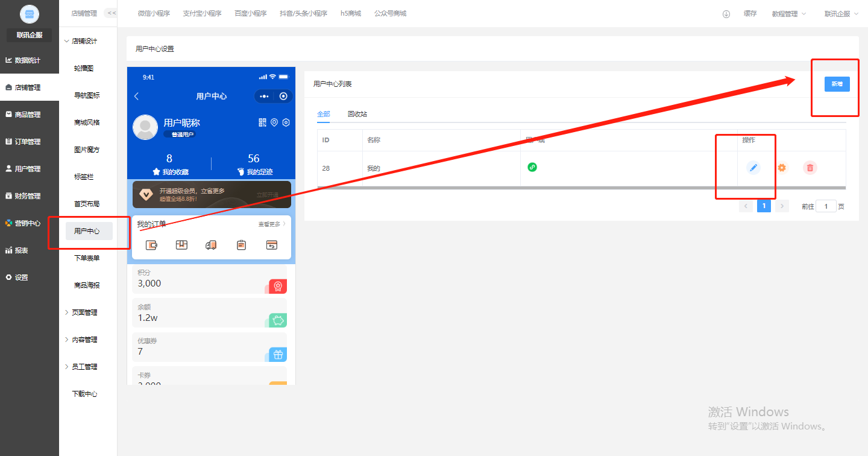Image resolution: width=868 pixels, height=456 pixels.
Task: Click the package box order icon under 我的订单
Action: 181,245
